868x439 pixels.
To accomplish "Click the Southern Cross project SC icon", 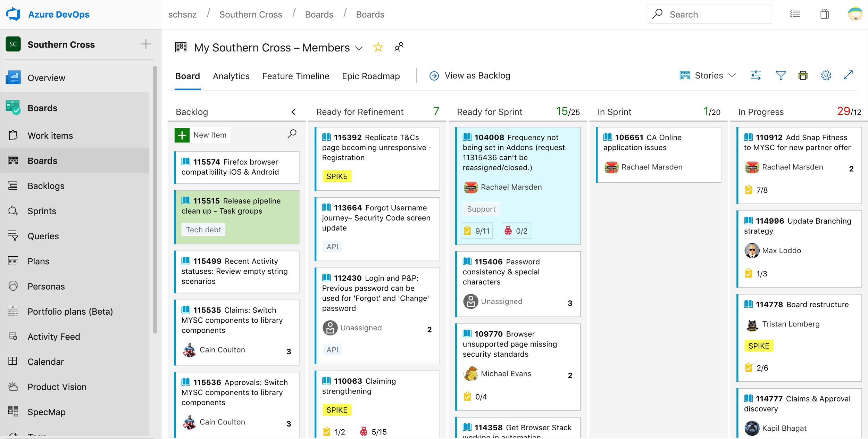I will [x=13, y=44].
